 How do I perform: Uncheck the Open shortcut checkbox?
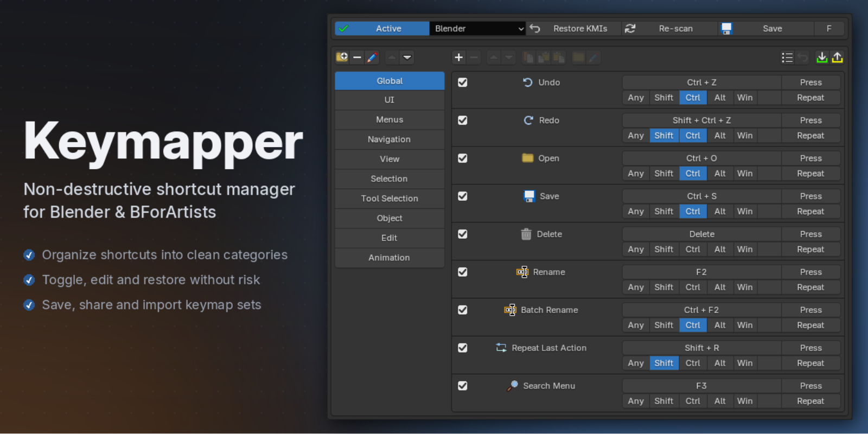coord(463,158)
